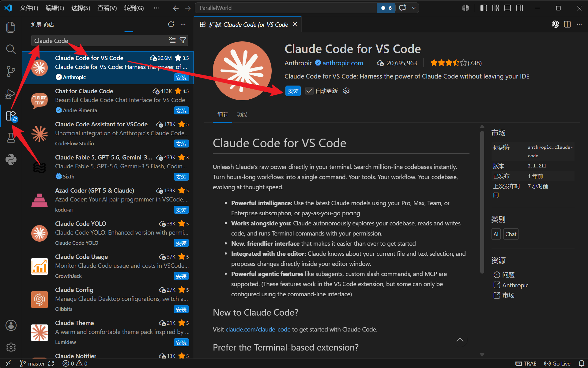Install Claude Code for VS Code from details page
588x368 pixels.
(293, 91)
